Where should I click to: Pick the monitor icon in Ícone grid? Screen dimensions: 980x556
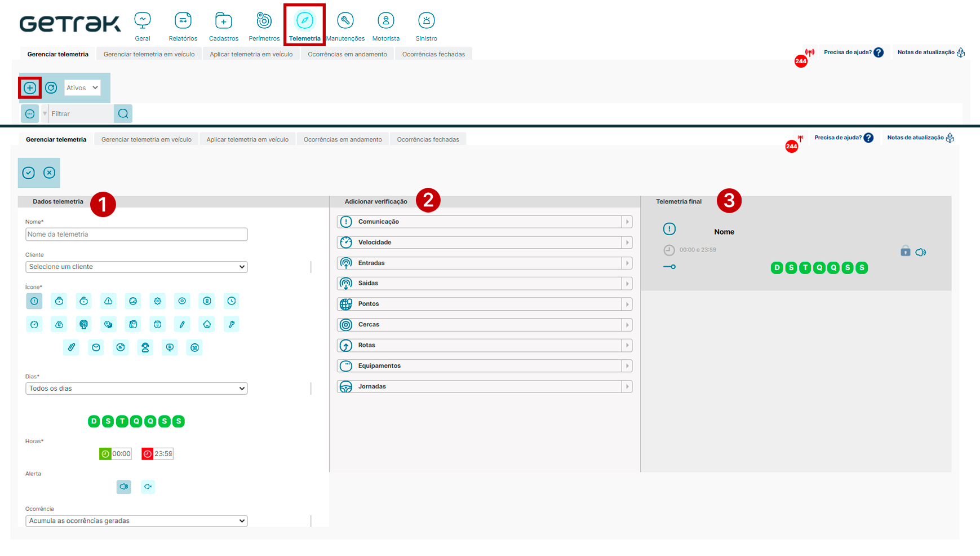point(170,347)
